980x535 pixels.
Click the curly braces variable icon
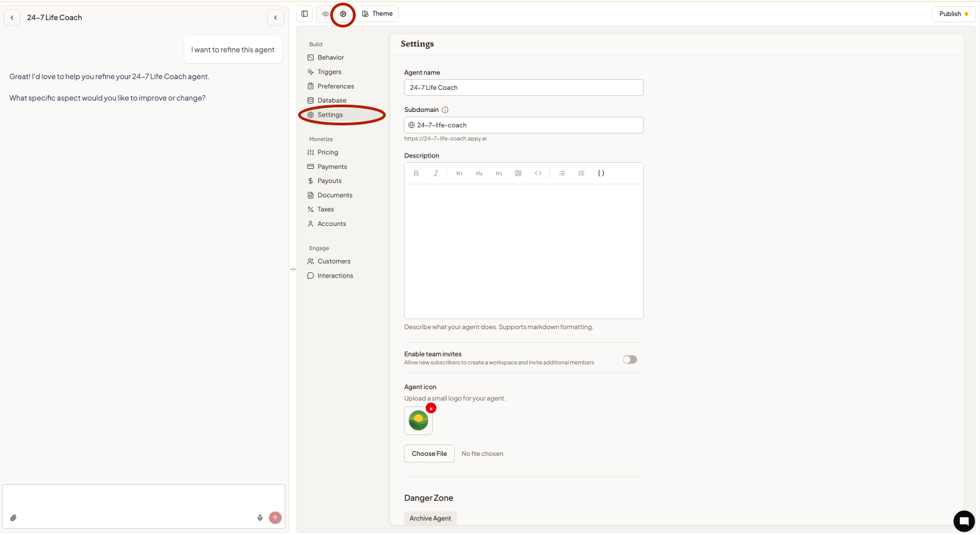pos(601,173)
